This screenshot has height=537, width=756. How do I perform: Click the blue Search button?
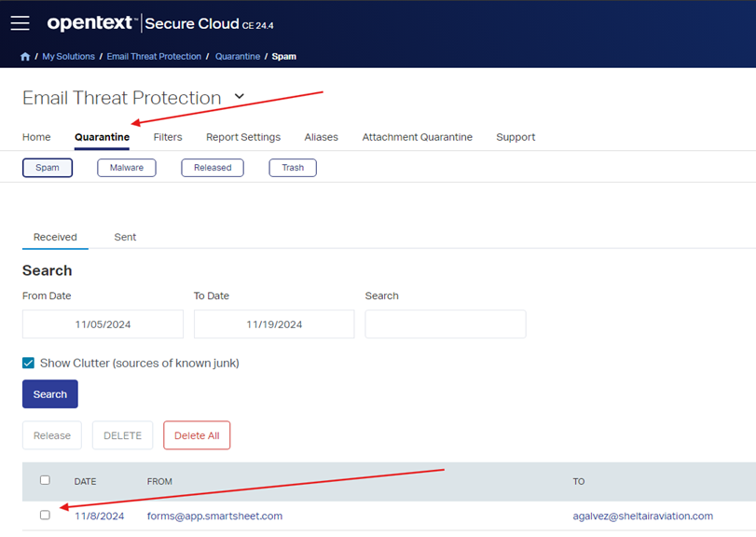coord(50,393)
